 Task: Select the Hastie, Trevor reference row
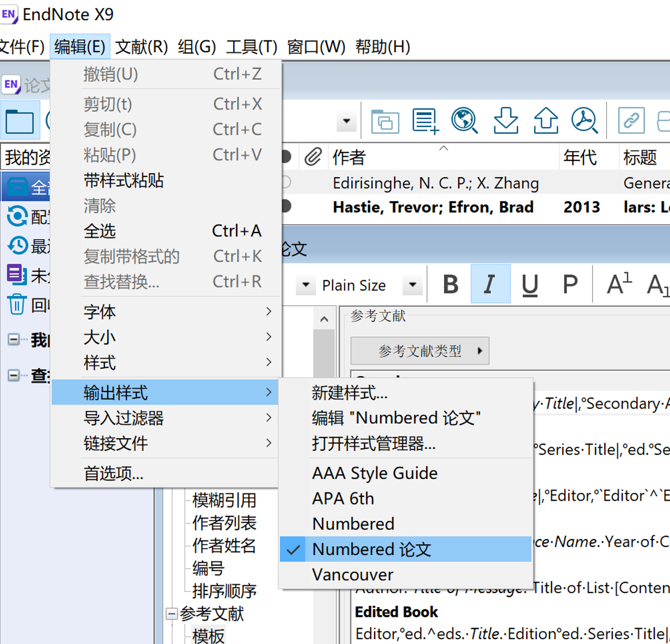pyautogui.click(x=475, y=207)
